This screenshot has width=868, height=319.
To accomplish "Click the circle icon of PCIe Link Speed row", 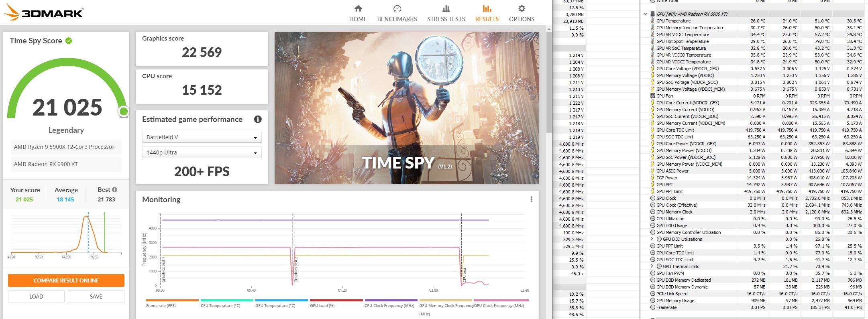I will [x=652, y=294].
